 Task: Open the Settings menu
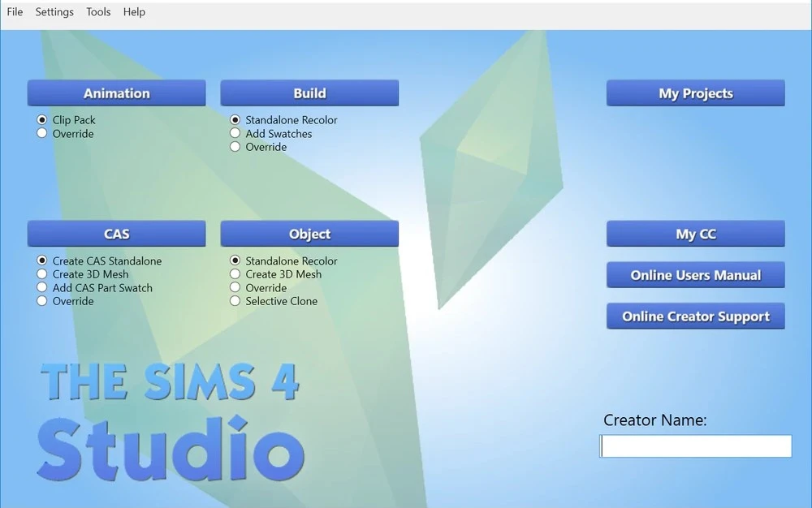[54, 11]
